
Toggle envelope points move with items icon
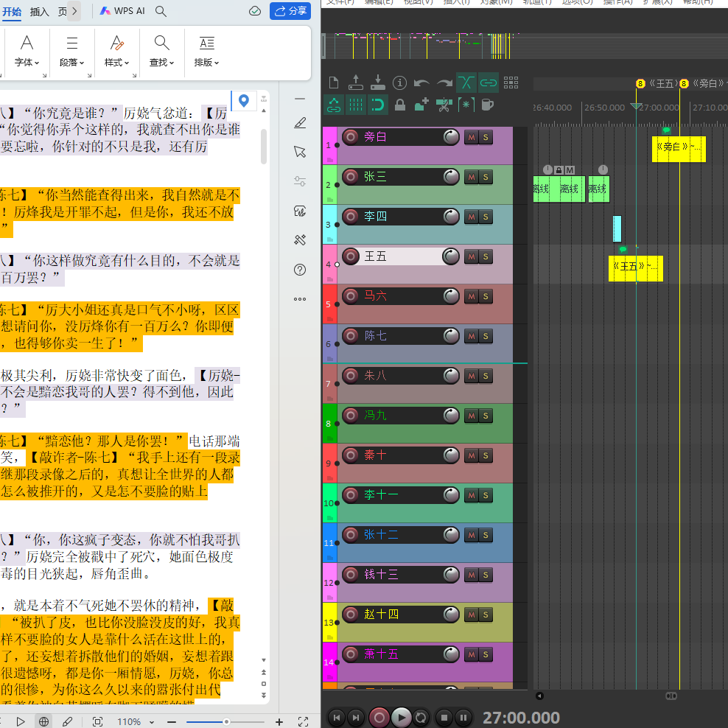pos(333,105)
